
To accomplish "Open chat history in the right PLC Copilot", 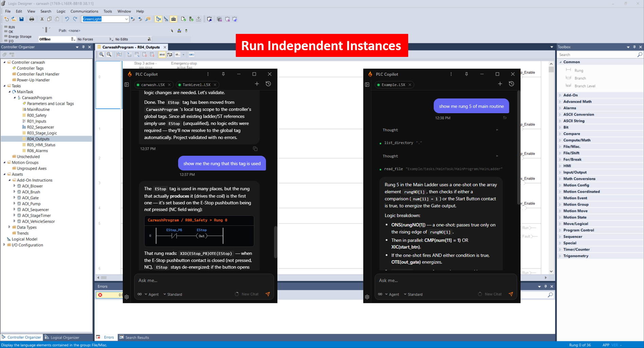I will pyautogui.click(x=511, y=84).
